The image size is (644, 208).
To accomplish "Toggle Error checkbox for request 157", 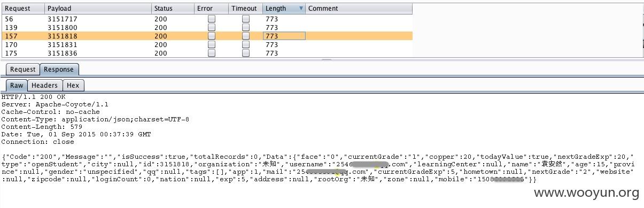I will (x=212, y=36).
